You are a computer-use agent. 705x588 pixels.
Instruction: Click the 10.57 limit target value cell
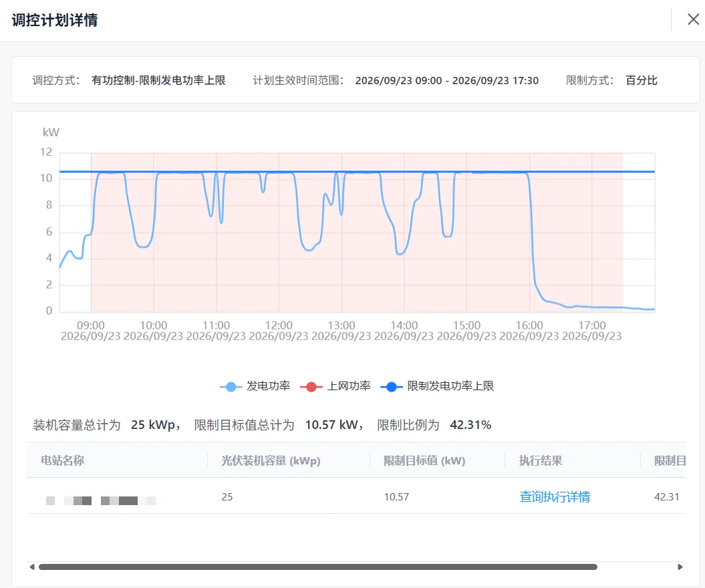[396, 496]
